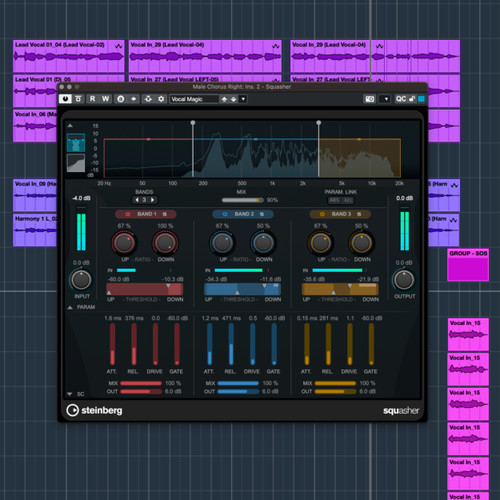Viewport: 500px width, 500px height.
Task: Click Band 3 DOWN ratio knob
Action: click(x=361, y=243)
